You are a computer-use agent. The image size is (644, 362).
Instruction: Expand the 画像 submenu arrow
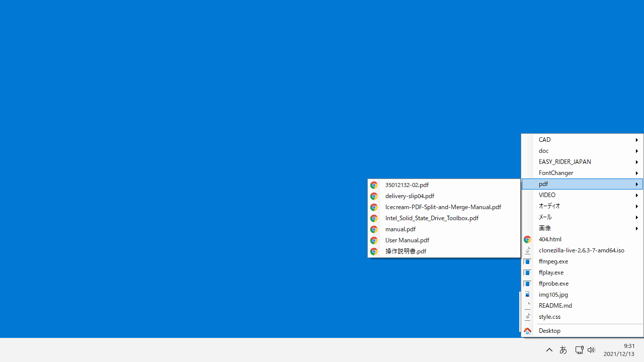tap(637, 228)
